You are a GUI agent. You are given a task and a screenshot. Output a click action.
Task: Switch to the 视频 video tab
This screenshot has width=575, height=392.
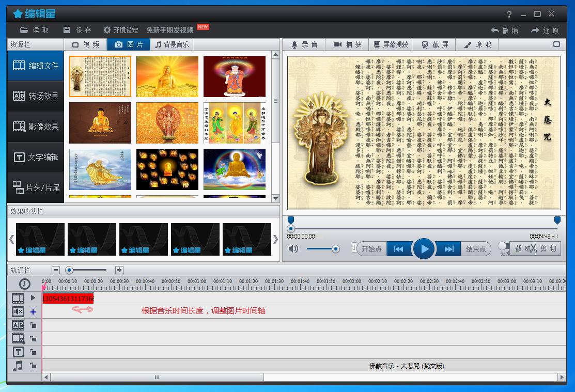86,45
